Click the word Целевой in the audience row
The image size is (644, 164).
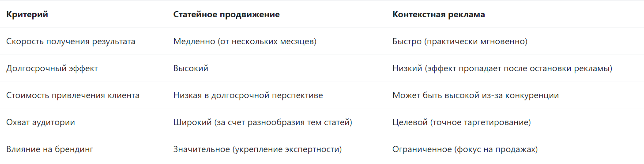(x=408, y=122)
